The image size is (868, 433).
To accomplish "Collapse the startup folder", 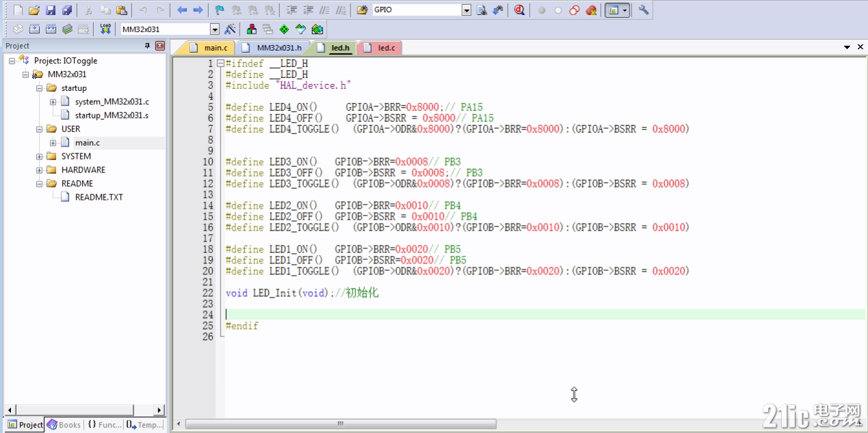I will tap(39, 88).
